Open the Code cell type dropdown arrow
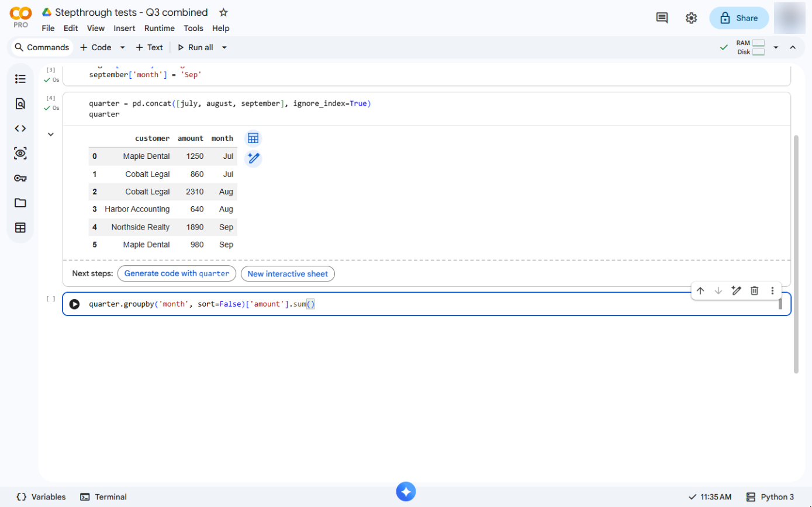 123,47
